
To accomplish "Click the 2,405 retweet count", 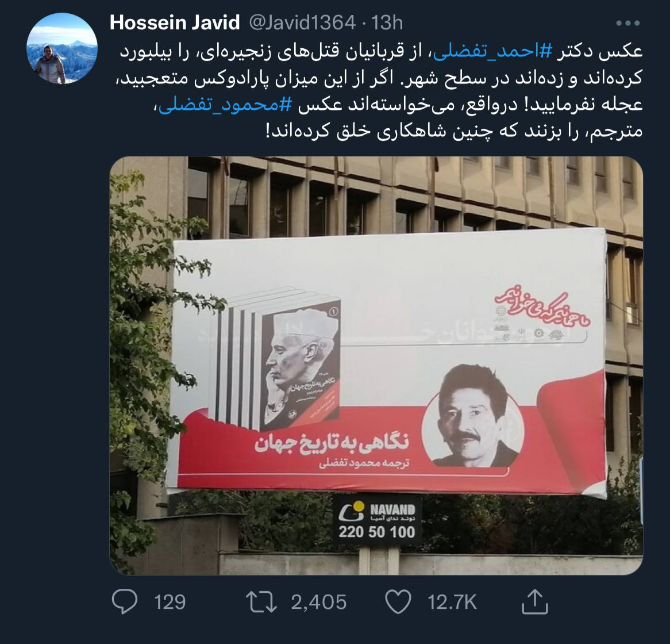I will 319,602.
